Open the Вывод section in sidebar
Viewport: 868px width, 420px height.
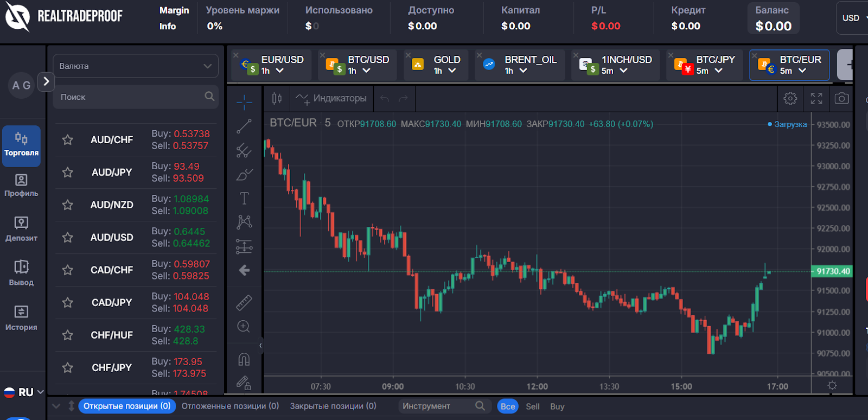pos(21,273)
